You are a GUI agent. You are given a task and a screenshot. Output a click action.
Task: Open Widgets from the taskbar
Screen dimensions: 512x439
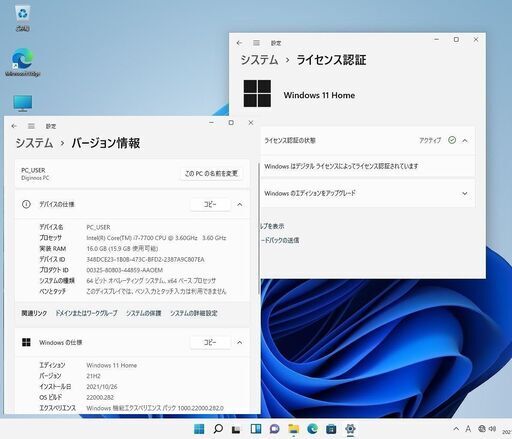[x=256, y=429]
